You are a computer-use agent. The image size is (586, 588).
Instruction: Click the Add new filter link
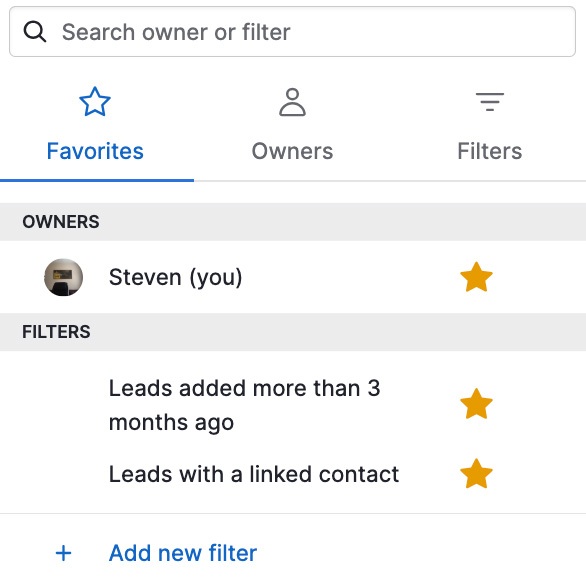183,553
